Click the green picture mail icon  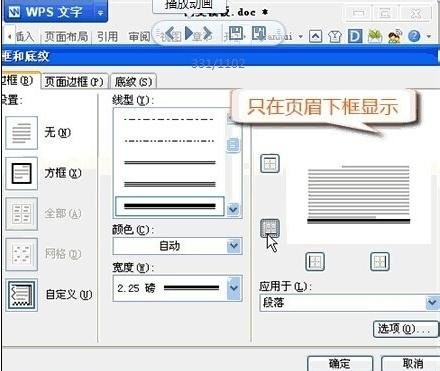tap(375, 36)
